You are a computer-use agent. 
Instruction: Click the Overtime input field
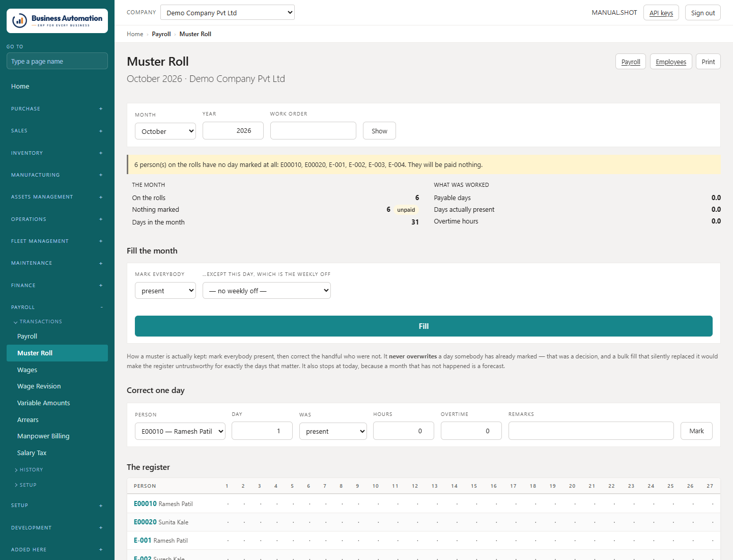point(471,431)
